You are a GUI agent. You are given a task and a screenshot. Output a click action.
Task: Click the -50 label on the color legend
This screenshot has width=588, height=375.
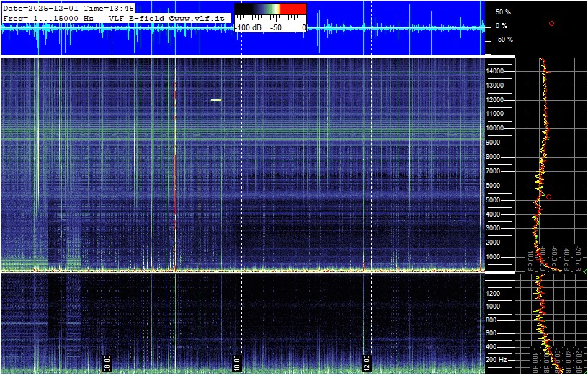(275, 27)
